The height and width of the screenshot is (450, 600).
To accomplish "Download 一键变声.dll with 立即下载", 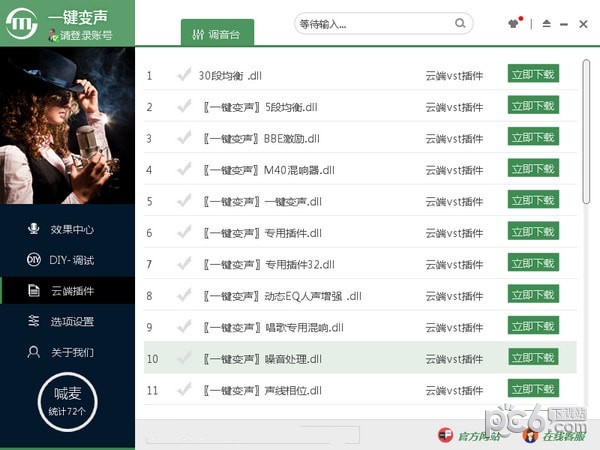I will (x=533, y=200).
